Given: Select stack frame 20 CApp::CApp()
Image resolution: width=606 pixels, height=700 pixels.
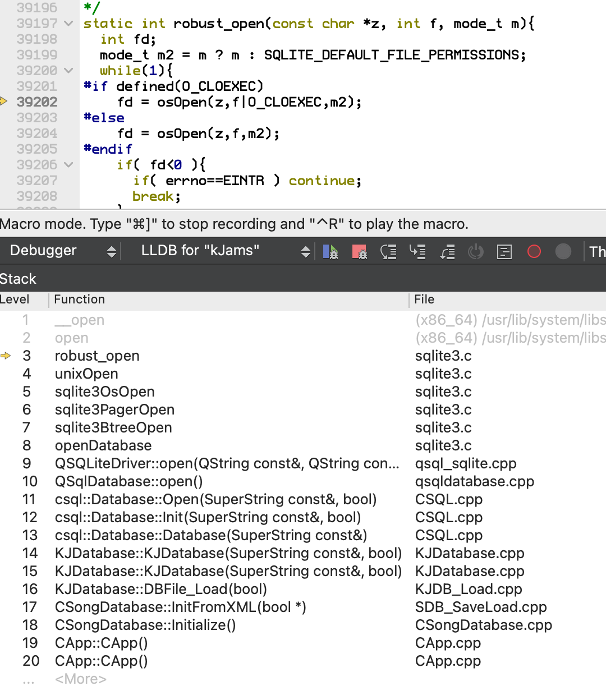Looking at the screenshot, I should click(x=303, y=661).
